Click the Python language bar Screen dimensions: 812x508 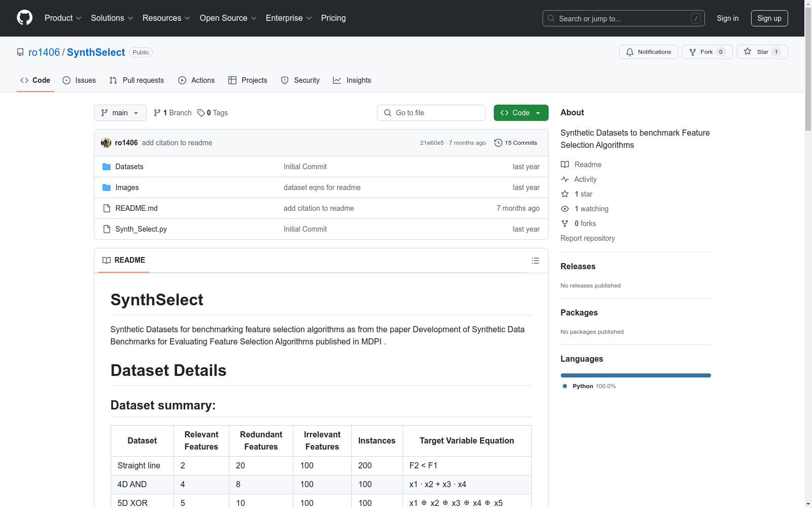coord(635,375)
